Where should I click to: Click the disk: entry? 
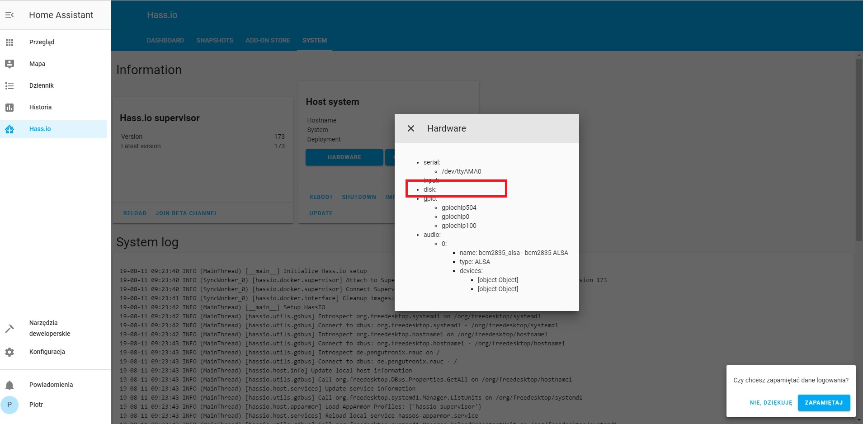pos(430,189)
